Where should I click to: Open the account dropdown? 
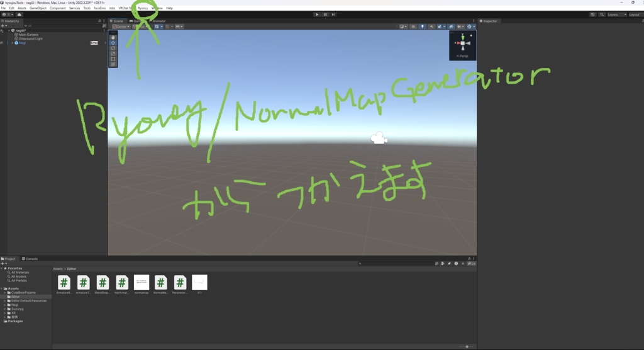(8, 14)
